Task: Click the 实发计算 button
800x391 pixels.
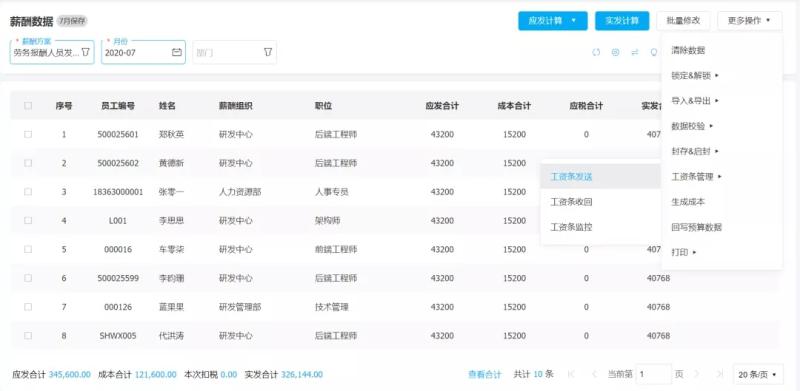Action: (622, 21)
